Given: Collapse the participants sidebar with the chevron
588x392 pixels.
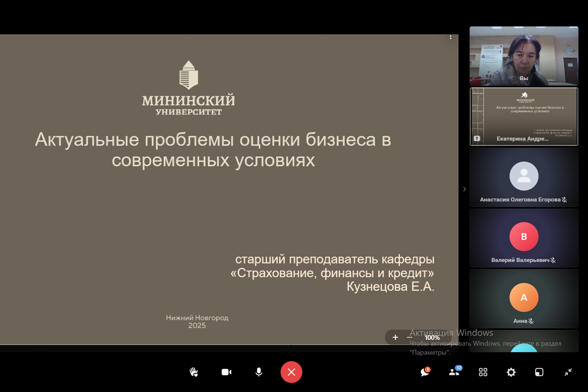Looking at the screenshot, I should (465, 189).
